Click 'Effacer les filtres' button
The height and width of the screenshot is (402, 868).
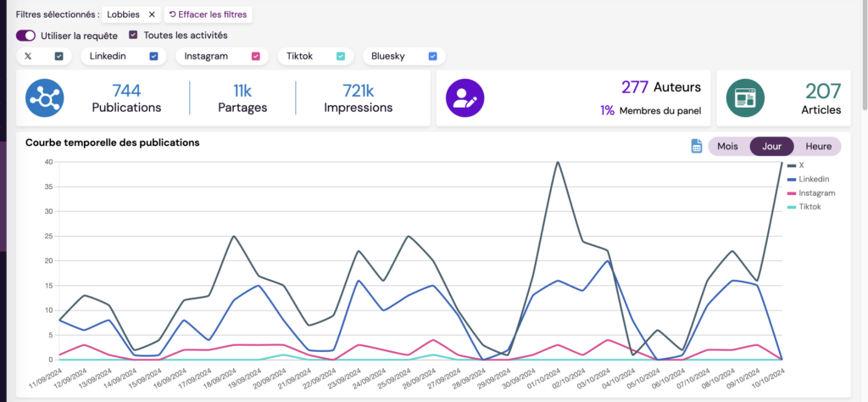coord(208,14)
